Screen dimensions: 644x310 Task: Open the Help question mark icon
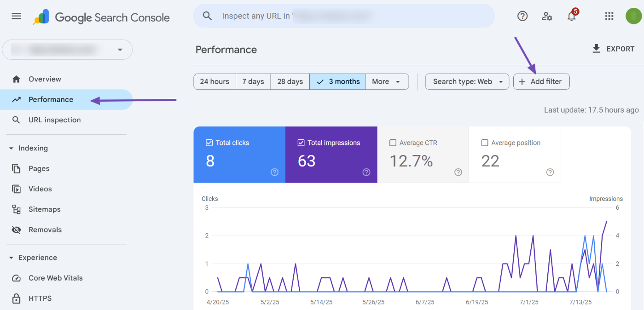click(522, 16)
